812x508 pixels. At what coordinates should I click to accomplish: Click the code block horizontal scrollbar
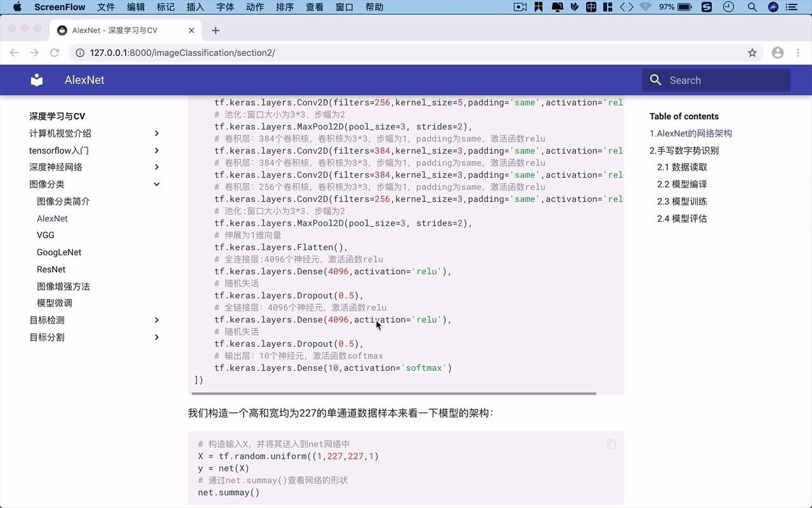[x=395, y=393]
